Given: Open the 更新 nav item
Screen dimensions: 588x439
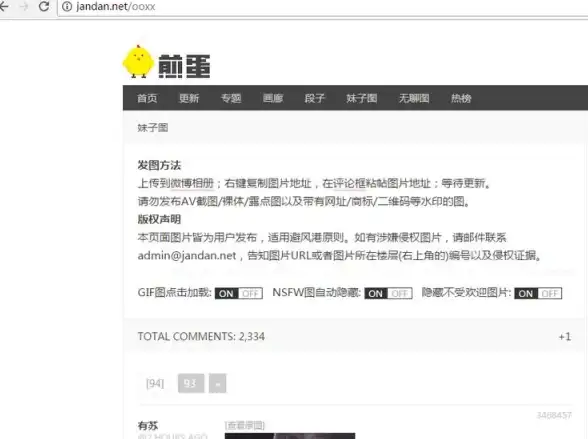Looking at the screenshot, I should 189,98.
